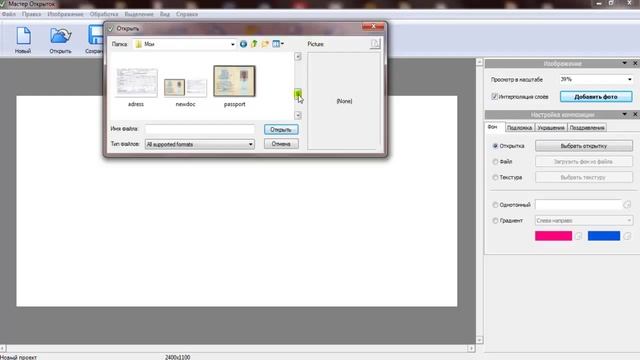Click the blue gradient color swatch
This screenshot has width=640, height=360.
(x=604, y=236)
